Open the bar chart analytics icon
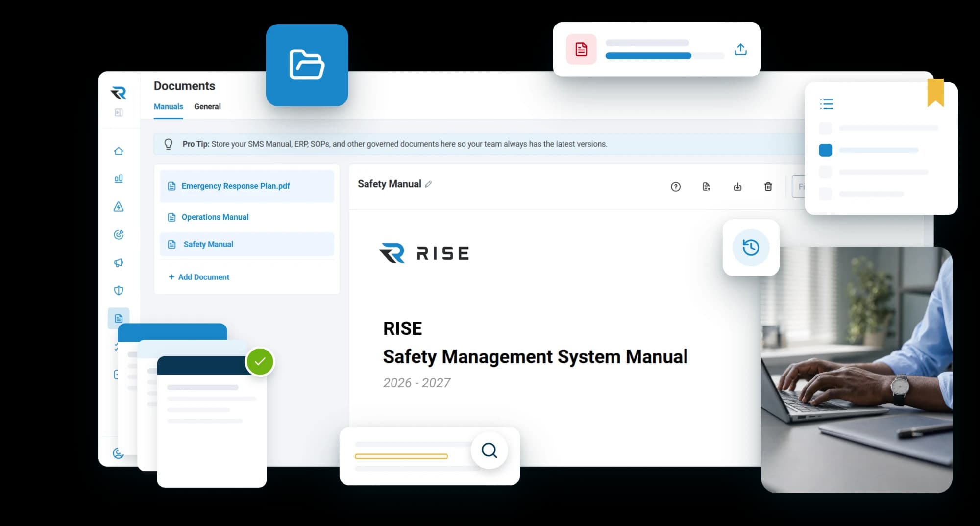This screenshot has height=526, width=980. 119,178
